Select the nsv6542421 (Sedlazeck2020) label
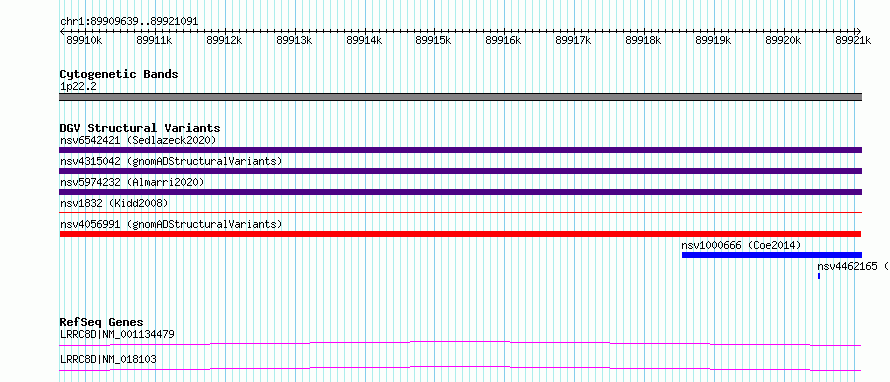This screenshot has width=890, height=382. (x=138, y=140)
